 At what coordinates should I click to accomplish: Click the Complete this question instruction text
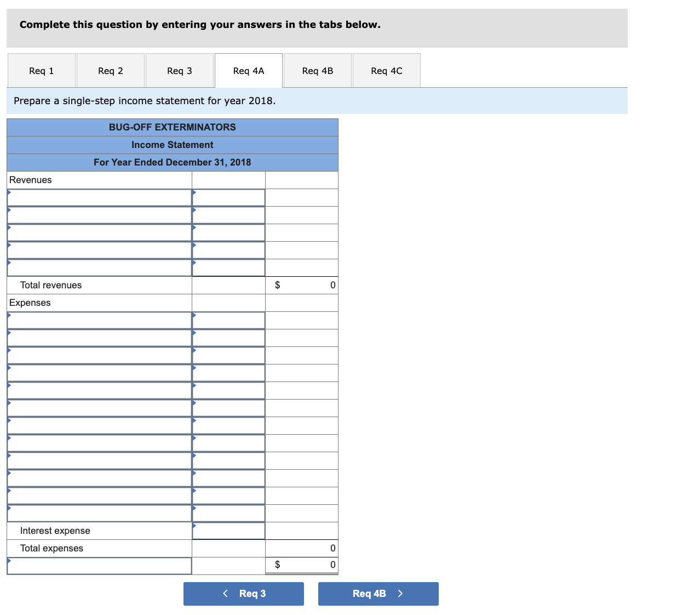pyautogui.click(x=200, y=25)
